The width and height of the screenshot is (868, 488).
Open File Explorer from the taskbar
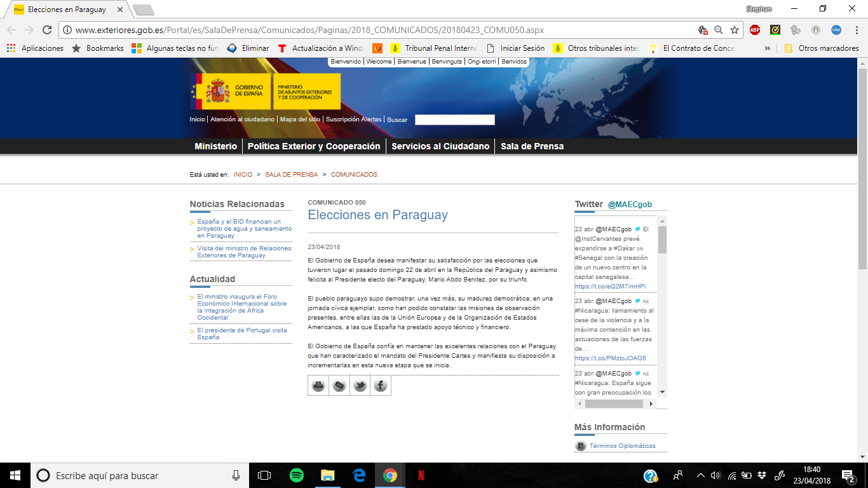tap(327, 475)
